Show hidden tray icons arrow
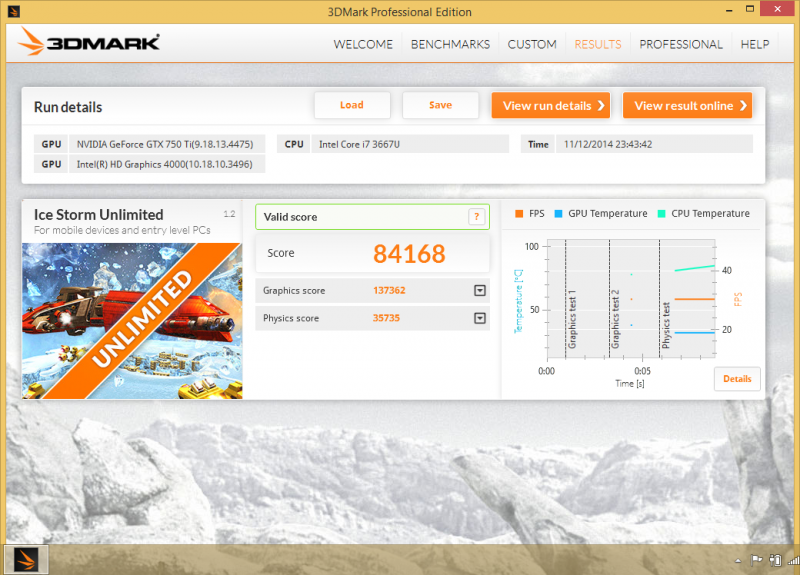800x575 pixels. pos(738,561)
